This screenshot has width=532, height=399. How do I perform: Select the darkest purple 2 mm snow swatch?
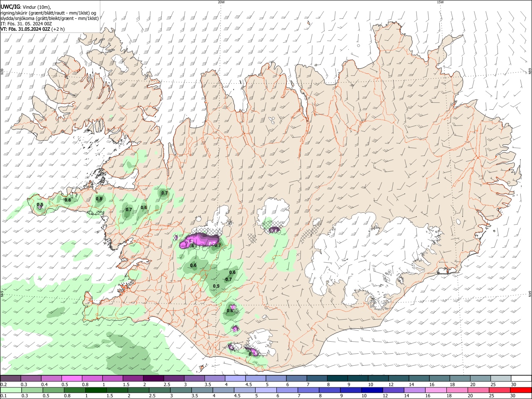click(x=153, y=379)
